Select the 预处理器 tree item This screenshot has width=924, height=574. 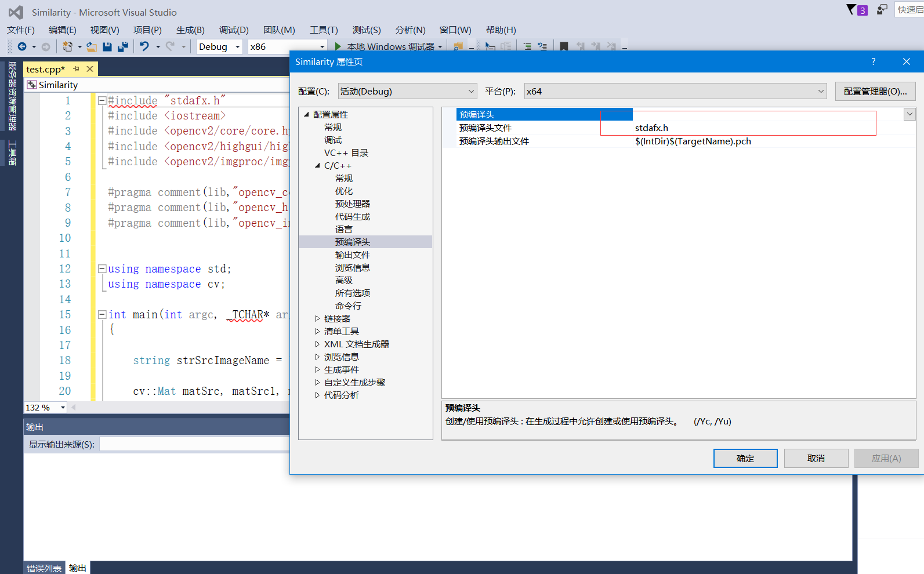coord(353,204)
